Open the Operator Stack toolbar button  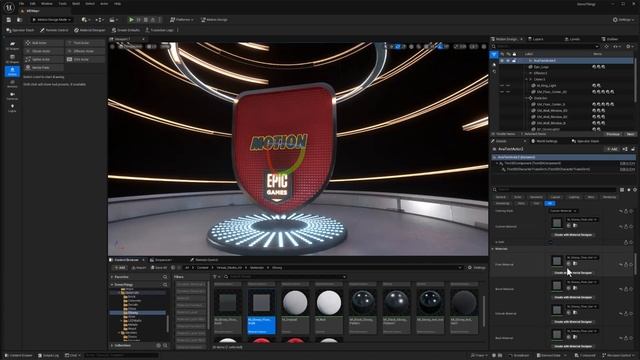(20, 30)
